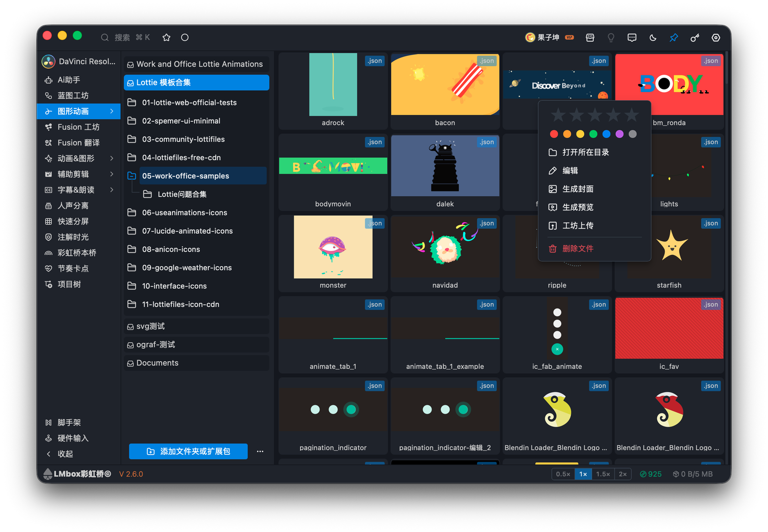This screenshot has width=768, height=532.
Task: Toggle dark mode moon icon
Action: click(653, 37)
